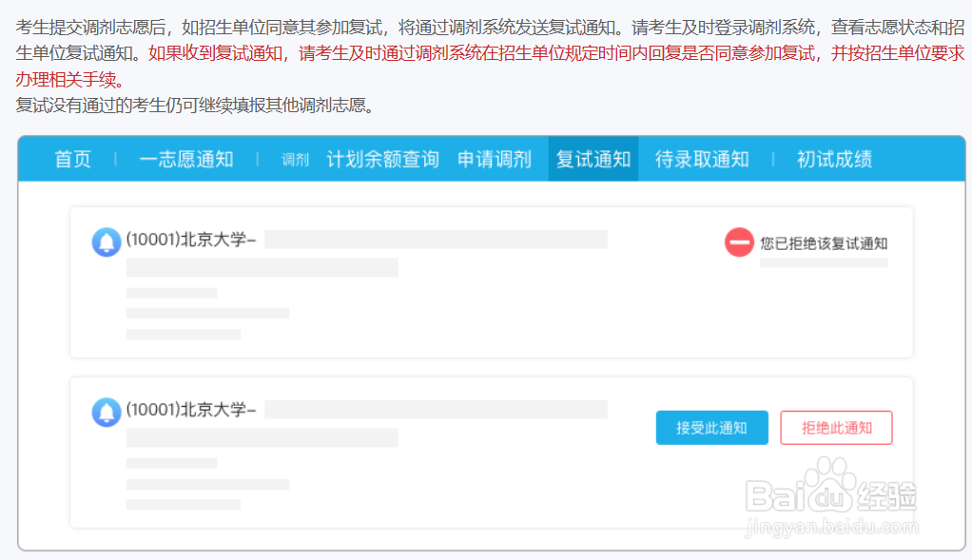The image size is (972, 560).
Task: Switch to the 一志愿通知 tab
Action: (186, 159)
